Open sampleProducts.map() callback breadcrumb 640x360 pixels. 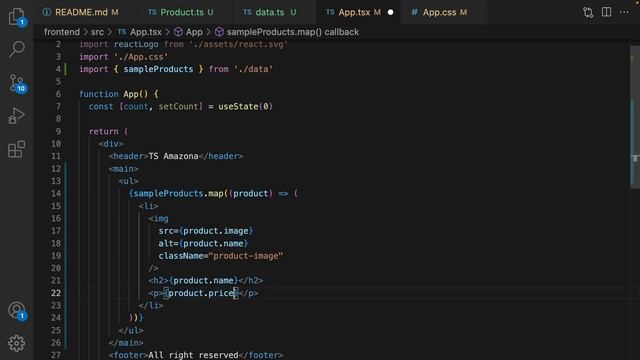click(287, 32)
